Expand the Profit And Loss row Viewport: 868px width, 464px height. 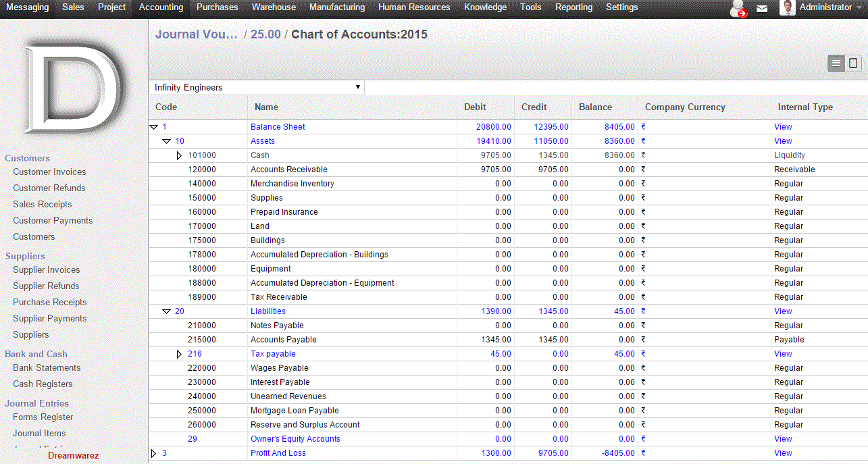pyautogui.click(x=153, y=453)
